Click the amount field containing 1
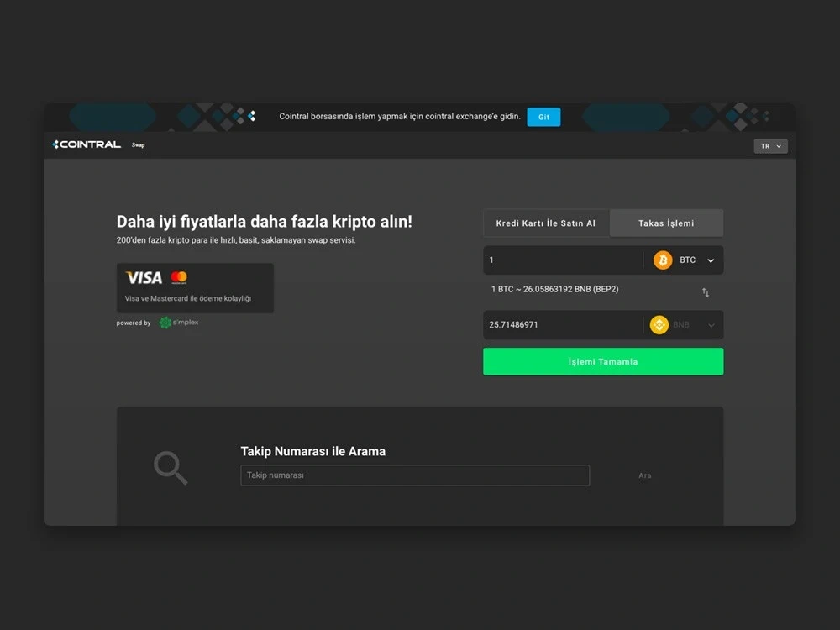 [563, 260]
